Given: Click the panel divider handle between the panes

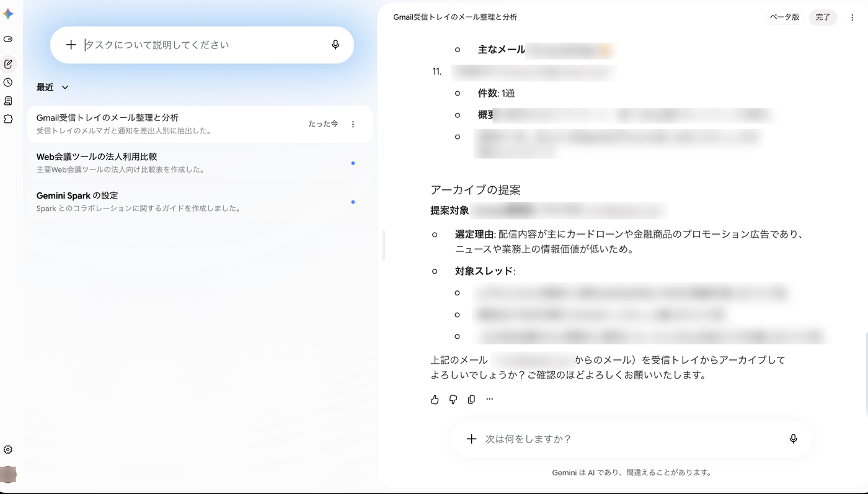Looking at the screenshot, I should coord(384,246).
